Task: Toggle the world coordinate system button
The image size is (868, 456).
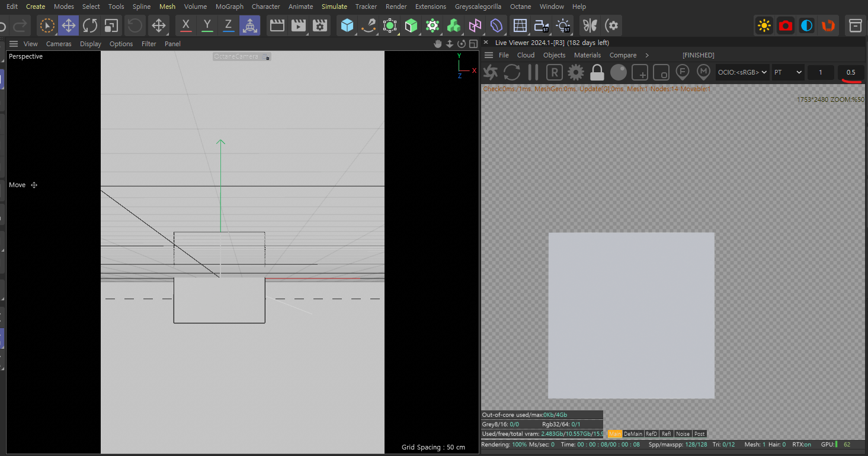Action: (249, 25)
